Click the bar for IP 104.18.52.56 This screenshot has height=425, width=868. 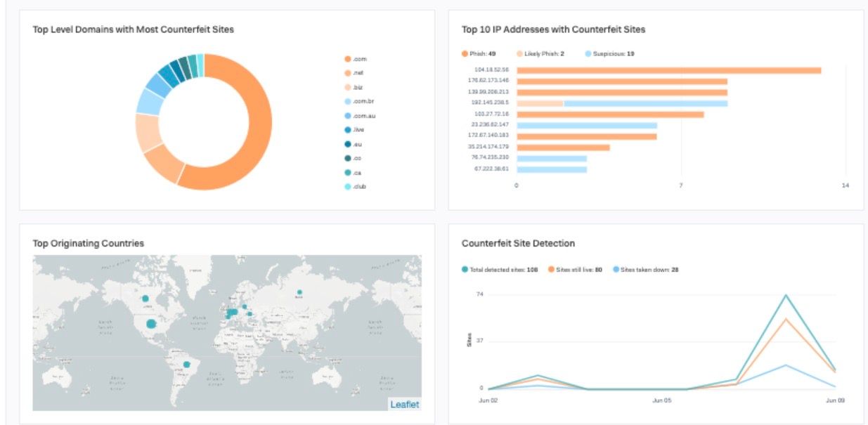tap(668, 70)
